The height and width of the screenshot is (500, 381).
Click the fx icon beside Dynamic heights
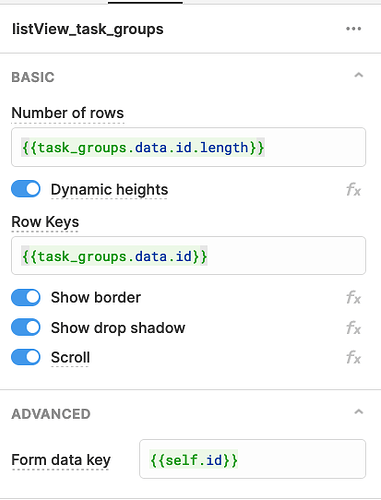tap(354, 190)
